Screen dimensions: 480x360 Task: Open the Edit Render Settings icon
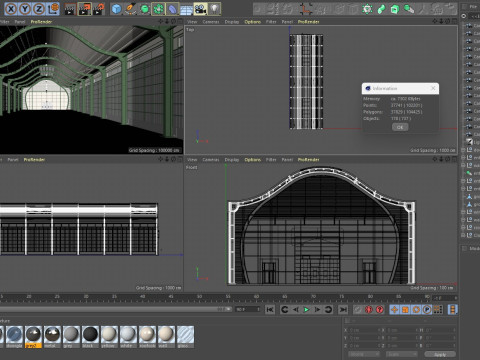(99, 9)
